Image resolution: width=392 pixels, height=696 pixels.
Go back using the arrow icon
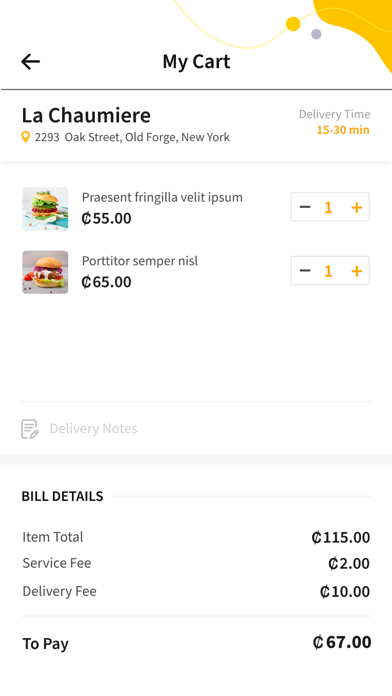(x=31, y=62)
